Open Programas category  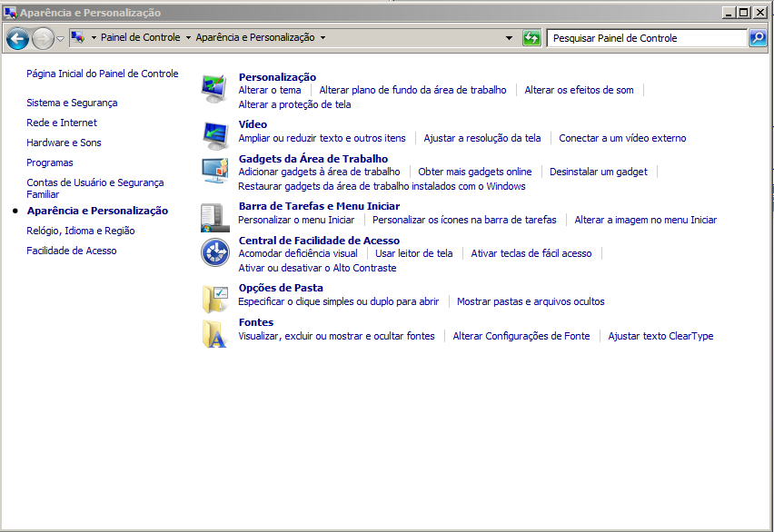50,163
